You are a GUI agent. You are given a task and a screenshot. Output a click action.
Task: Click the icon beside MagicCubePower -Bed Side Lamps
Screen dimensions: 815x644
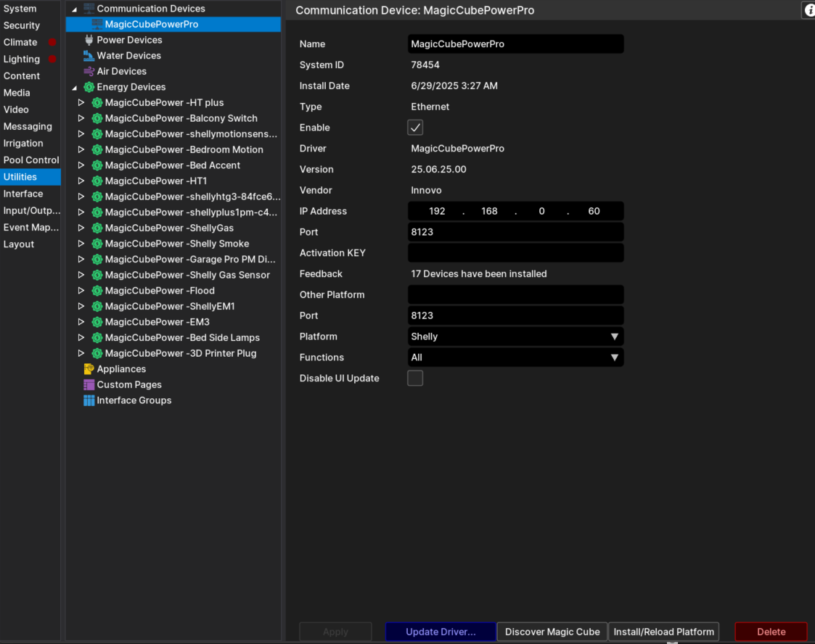[x=97, y=337]
